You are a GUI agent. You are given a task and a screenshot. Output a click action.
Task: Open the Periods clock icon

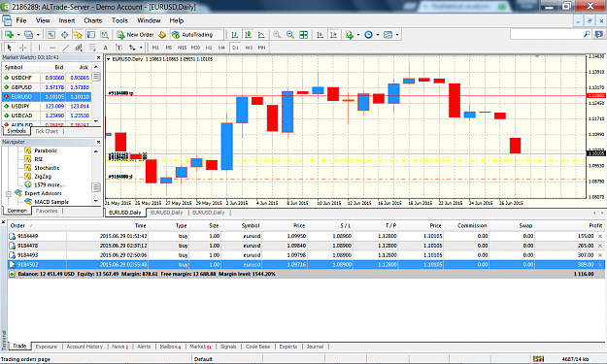pos(368,35)
